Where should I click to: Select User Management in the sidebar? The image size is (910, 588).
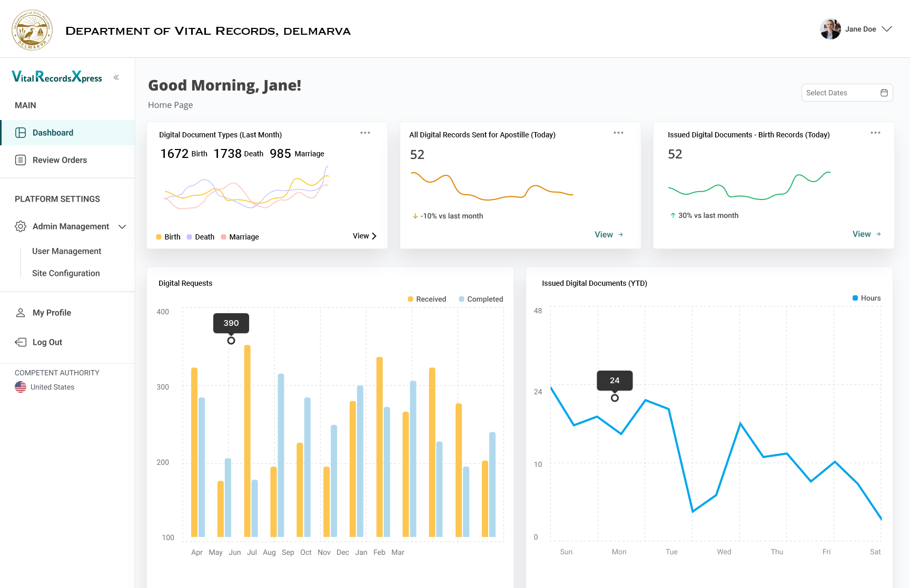(66, 251)
